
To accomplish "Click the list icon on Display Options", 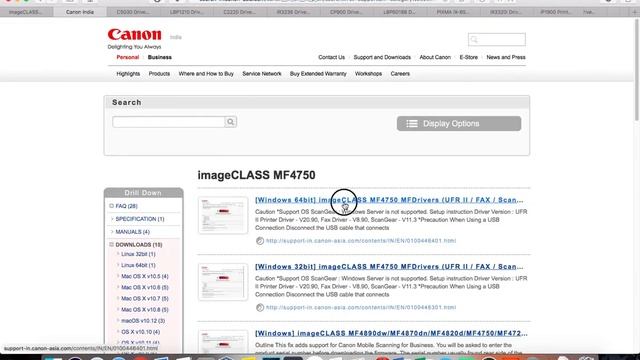I will point(412,124).
